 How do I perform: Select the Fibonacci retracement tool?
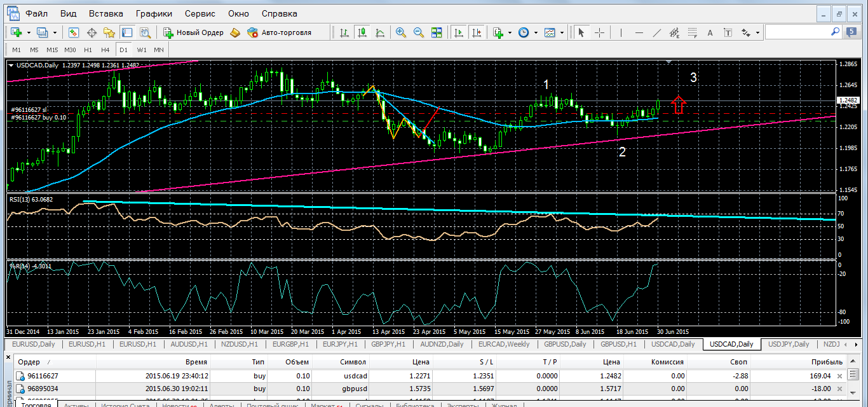(693, 32)
